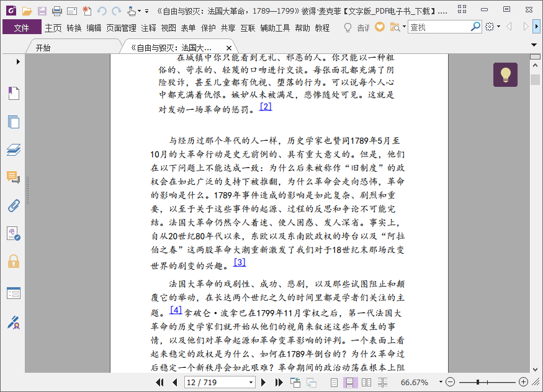Click the vertical scrollbar down arrow
This screenshot has height=392, width=543.
pos(536,369)
